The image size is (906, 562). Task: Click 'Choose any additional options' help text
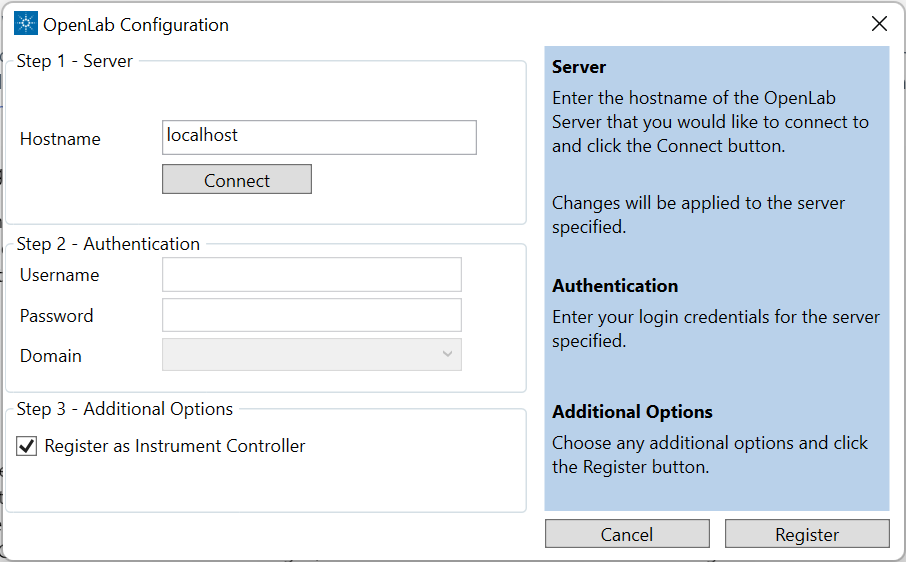tap(710, 455)
